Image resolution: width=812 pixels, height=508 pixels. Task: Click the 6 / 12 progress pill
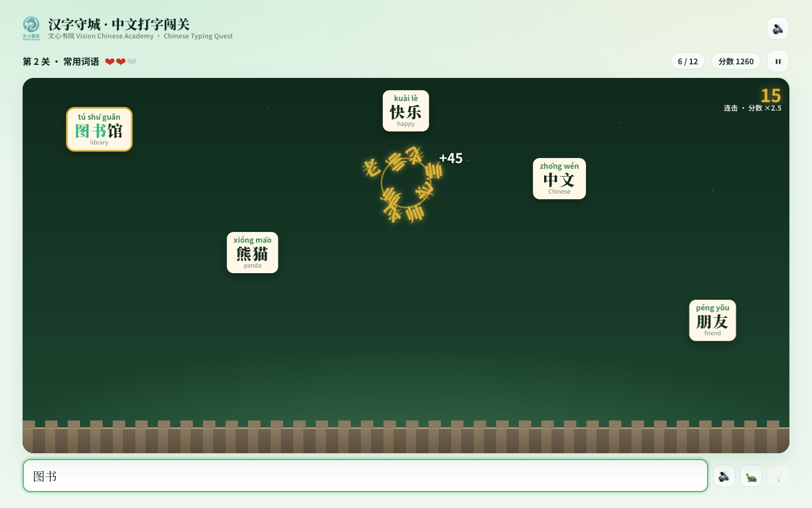coord(688,61)
